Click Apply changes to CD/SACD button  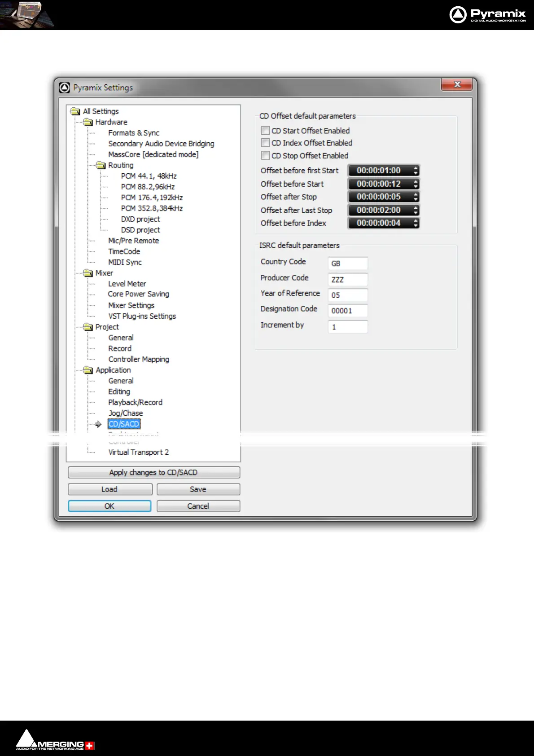(x=154, y=472)
